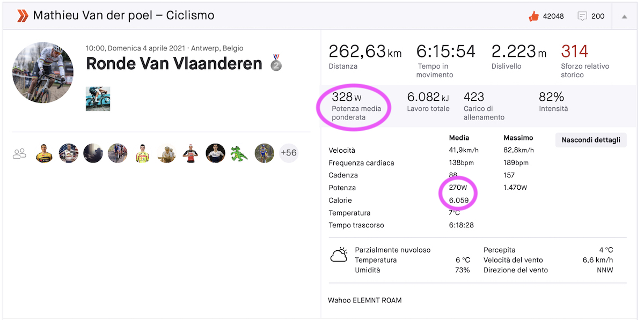Viewport: 644px width, 320px height.
Task: Open the green crocodile avatar profile
Action: click(239, 153)
